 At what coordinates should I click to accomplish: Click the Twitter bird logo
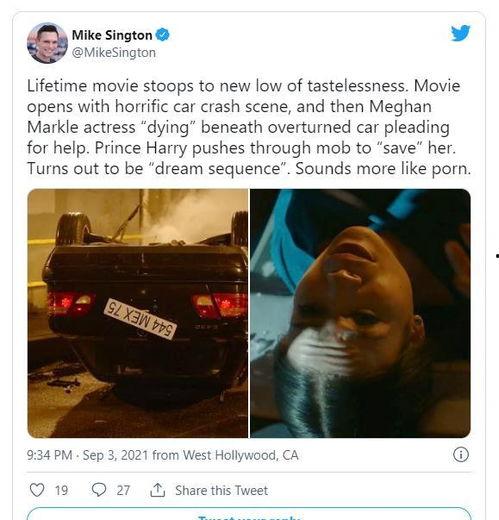click(x=461, y=33)
